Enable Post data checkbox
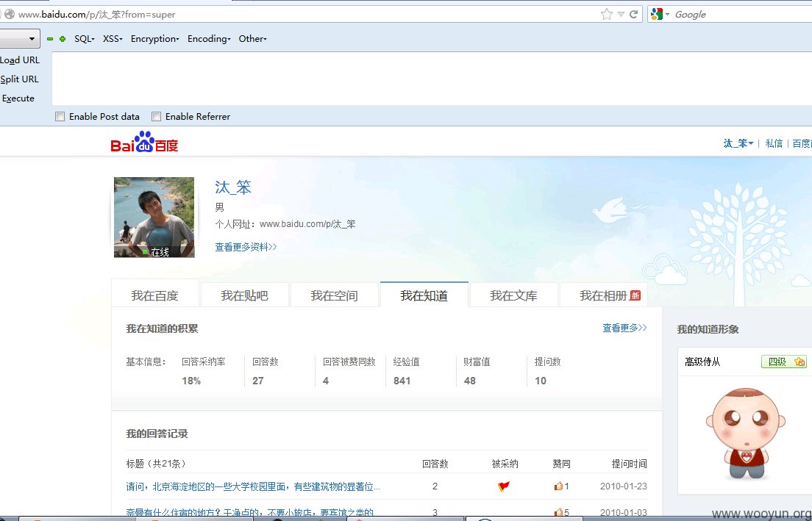812x521 pixels. (60, 116)
